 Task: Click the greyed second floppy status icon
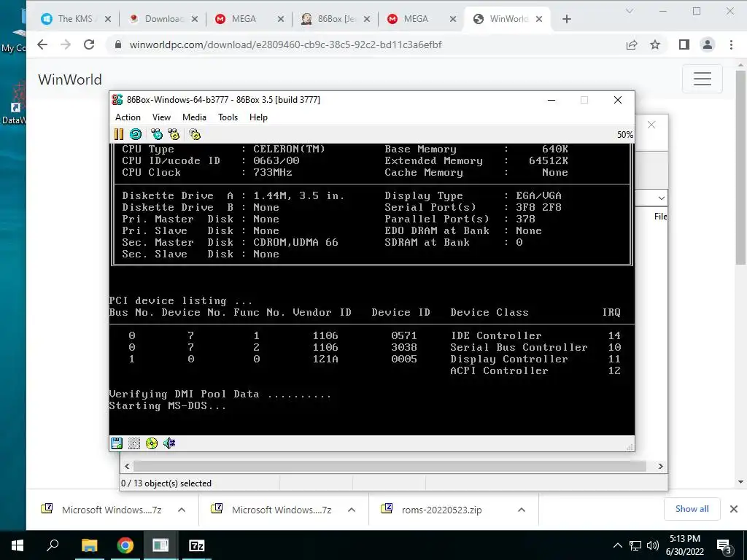134,443
